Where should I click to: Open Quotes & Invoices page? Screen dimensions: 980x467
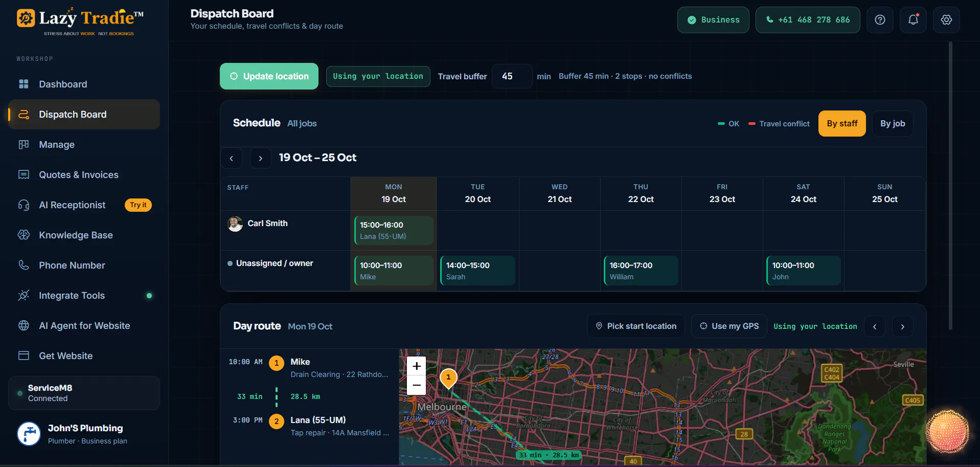pyautogui.click(x=84, y=174)
